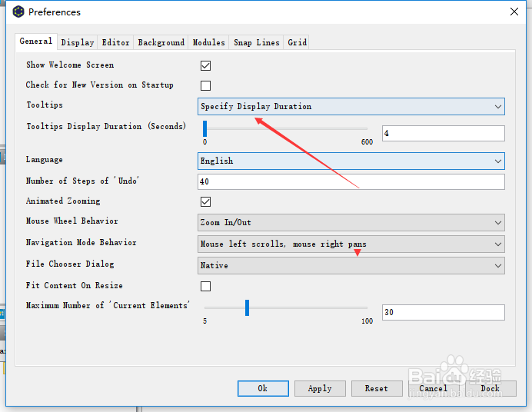The image size is (532, 412).
Task: Click the Apply button
Action: point(320,388)
